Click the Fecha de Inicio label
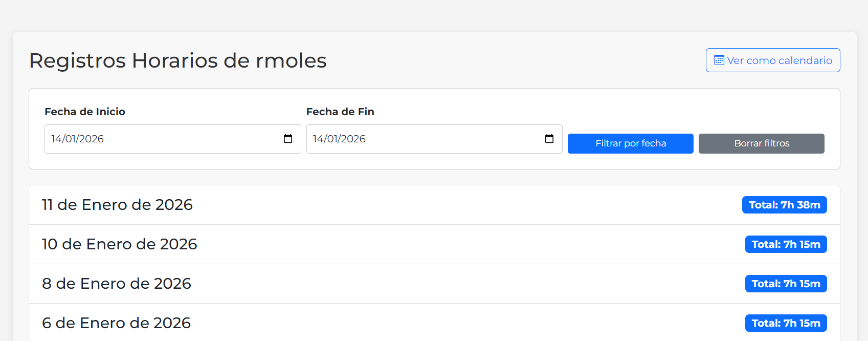This screenshot has width=868, height=341. pyautogui.click(x=85, y=111)
